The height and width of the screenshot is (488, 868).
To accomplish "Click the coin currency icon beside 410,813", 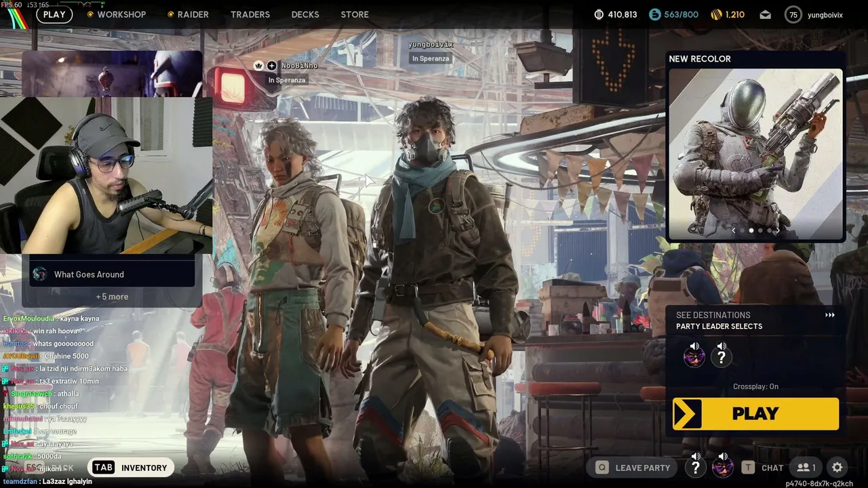I will click(x=599, y=14).
